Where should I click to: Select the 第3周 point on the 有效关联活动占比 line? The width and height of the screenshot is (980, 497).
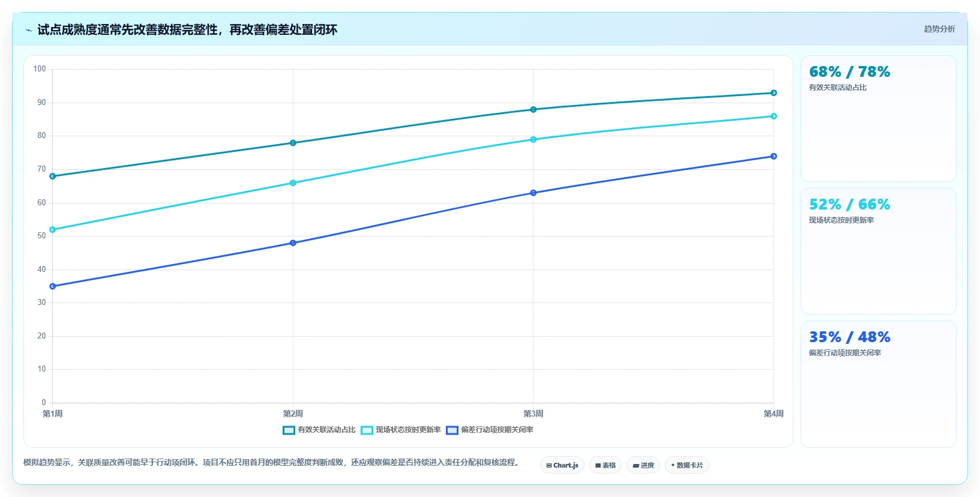(x=534, y=110)
